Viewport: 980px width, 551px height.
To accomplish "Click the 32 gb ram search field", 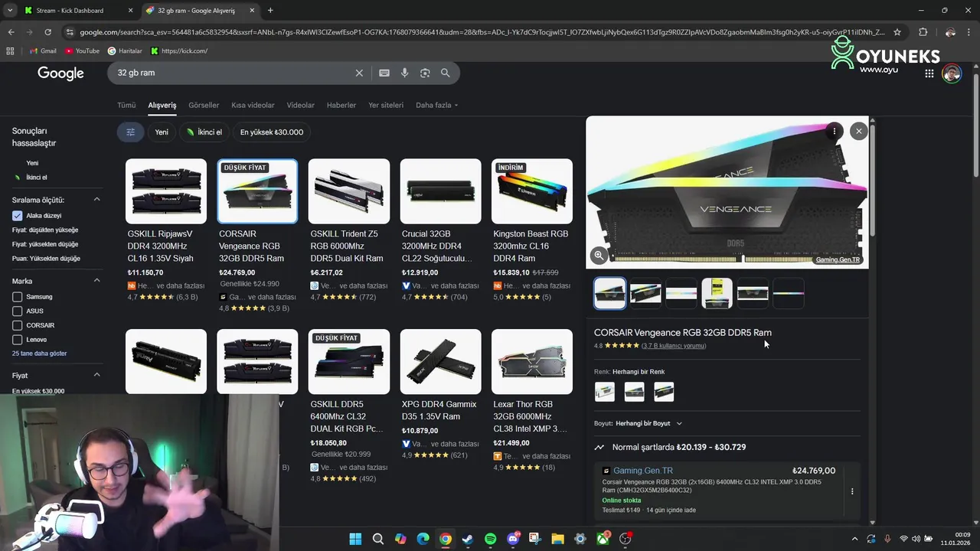I will [x=230, y=73].
